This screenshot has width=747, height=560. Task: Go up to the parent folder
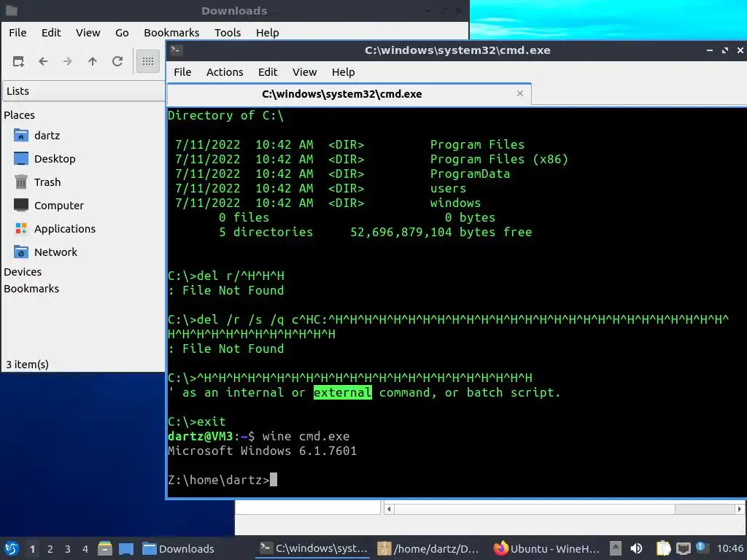pos(93,61)
